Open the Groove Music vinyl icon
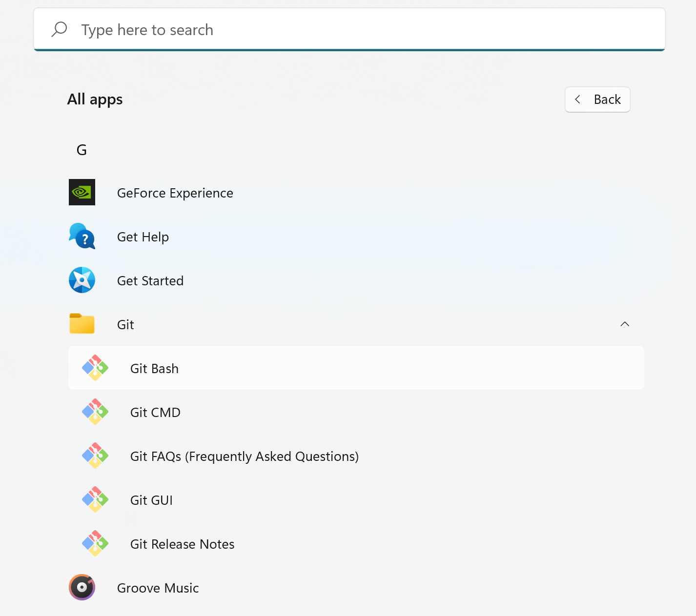 pos(82,587)
